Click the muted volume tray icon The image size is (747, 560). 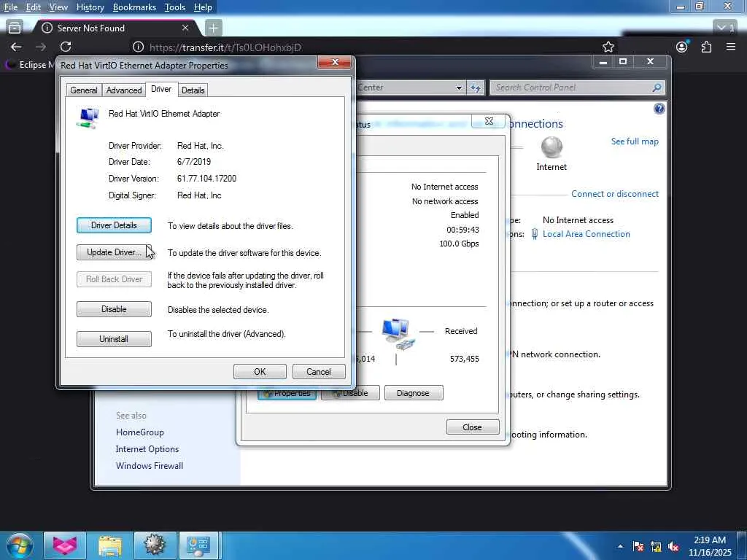pos(673,547)
